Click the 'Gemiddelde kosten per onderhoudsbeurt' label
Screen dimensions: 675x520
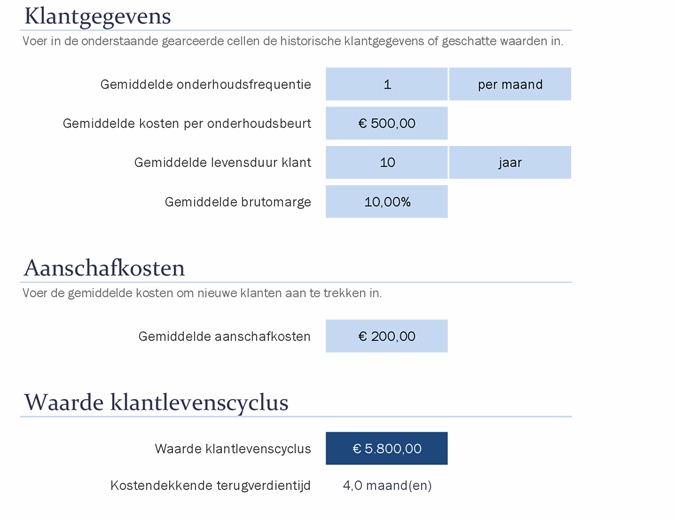(186, 123)
